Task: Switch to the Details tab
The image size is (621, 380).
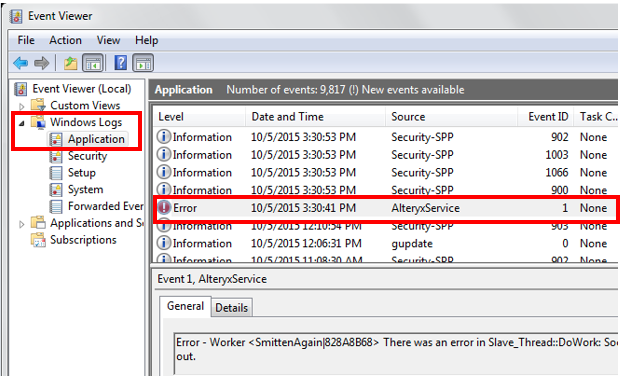Action: click(x=232, y=307)
